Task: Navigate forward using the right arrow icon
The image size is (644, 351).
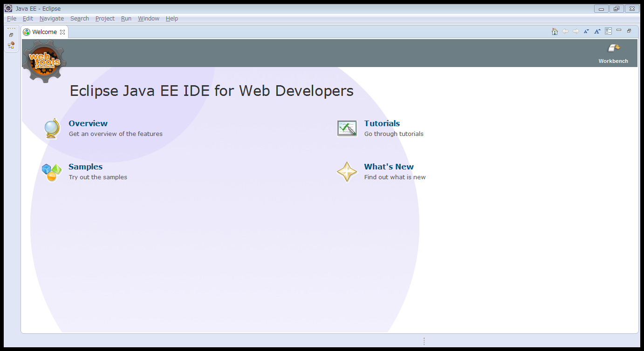Action: (576, 31)
